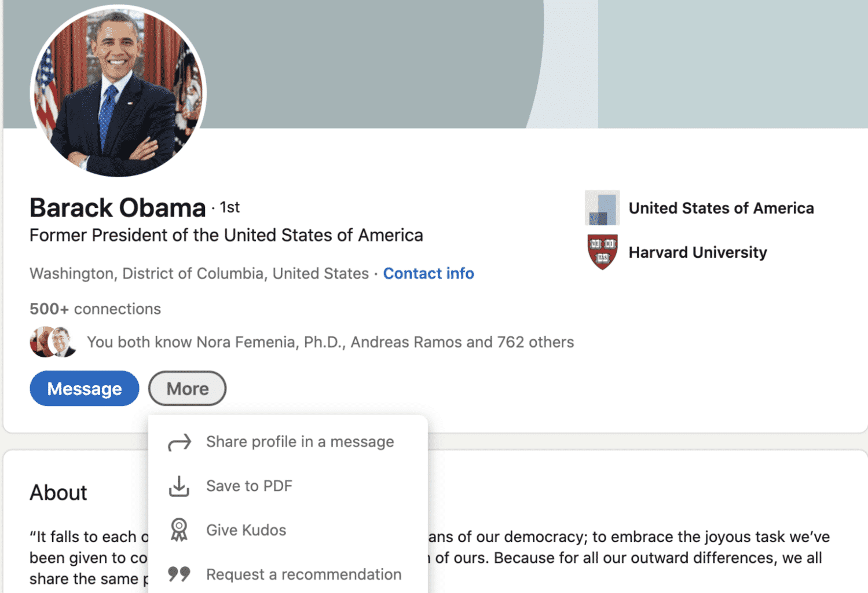Click the Message button
This screenshot has height=593, width=868.
pyautogui.click(x=84, y=389)
